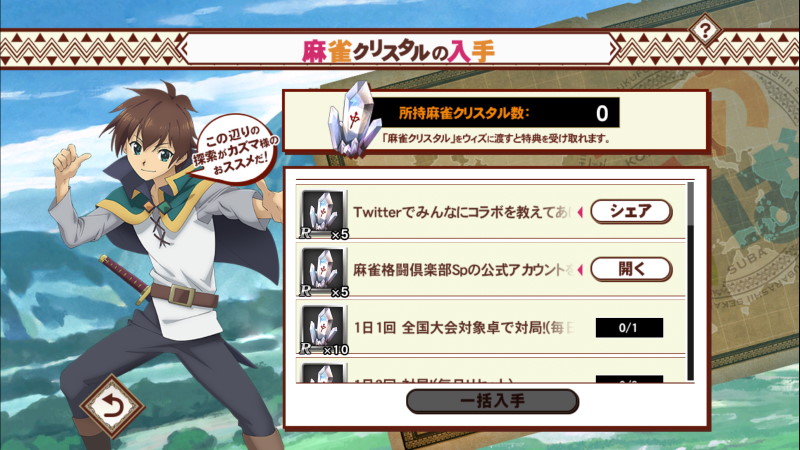Select the crystal icon in the Twitter row
Screen dimensions: 800x450
click(323, 213)
